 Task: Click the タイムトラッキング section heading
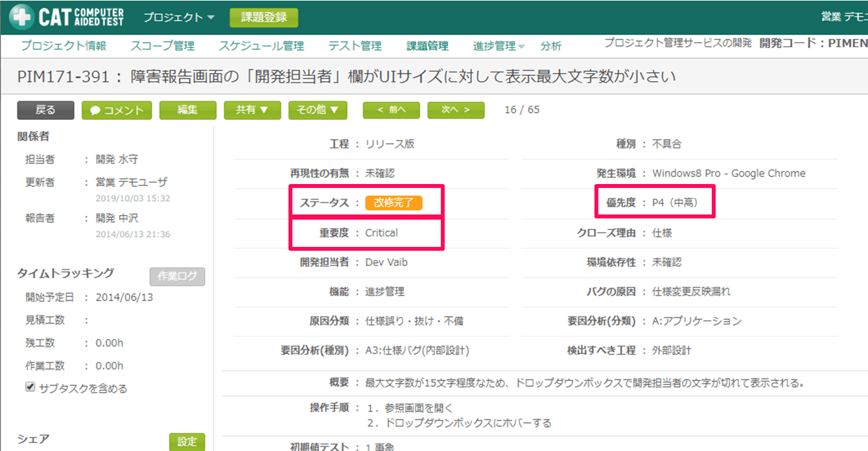pyautogui.click(x=65, y=273)
